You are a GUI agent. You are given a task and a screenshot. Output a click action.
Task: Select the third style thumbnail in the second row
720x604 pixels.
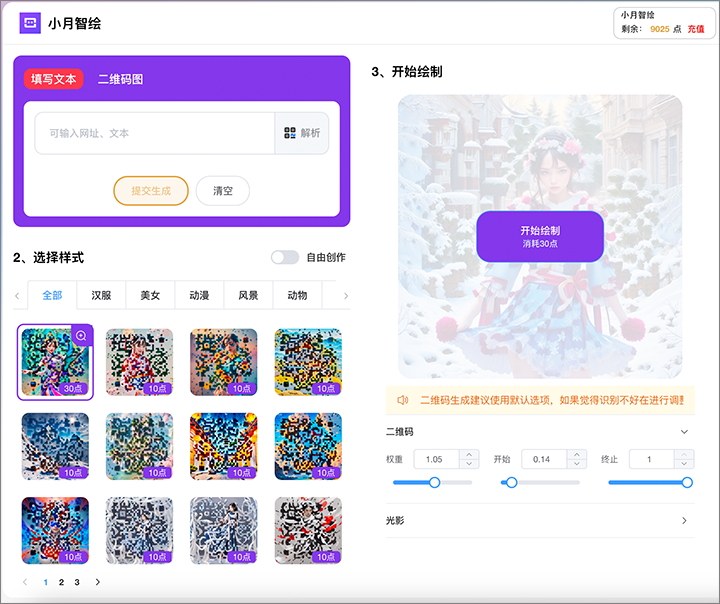(224, 446)
